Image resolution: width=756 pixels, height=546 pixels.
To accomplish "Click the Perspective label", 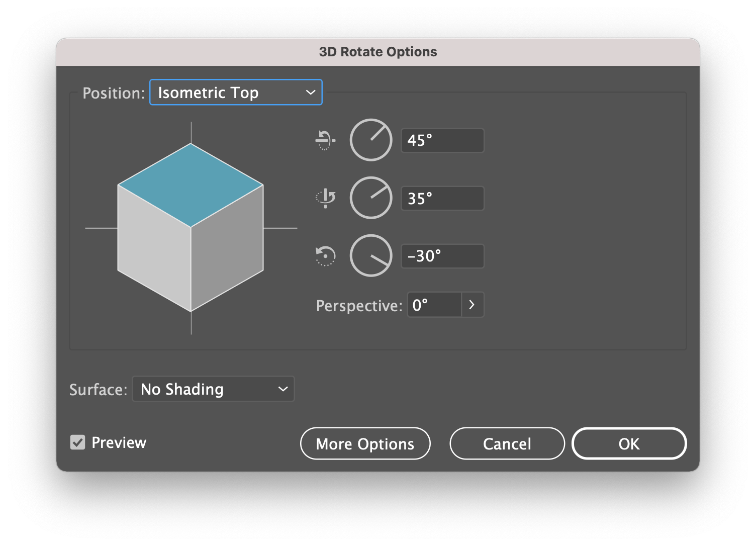I will pos(359,306).
